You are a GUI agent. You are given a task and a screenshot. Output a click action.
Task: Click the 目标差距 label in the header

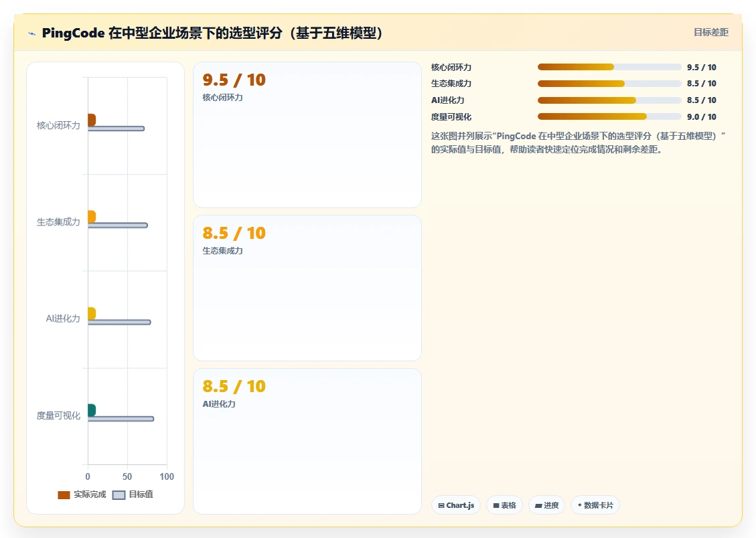click(710, 32)
